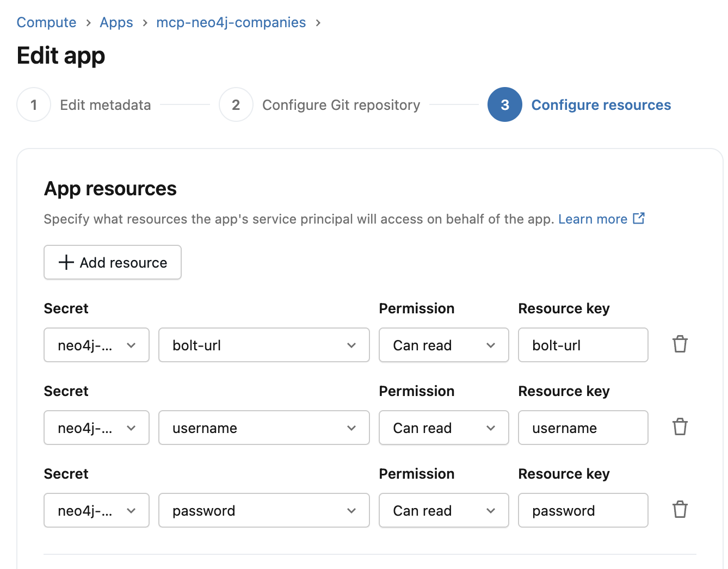
Task: Click the step 2 circle icon
Action: pos(236,104)
